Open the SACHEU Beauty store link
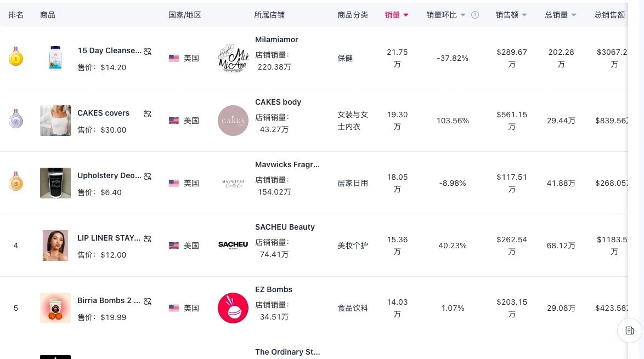This screenshot has height=359, width=644. pyautogui.click(x=285, y=227)
